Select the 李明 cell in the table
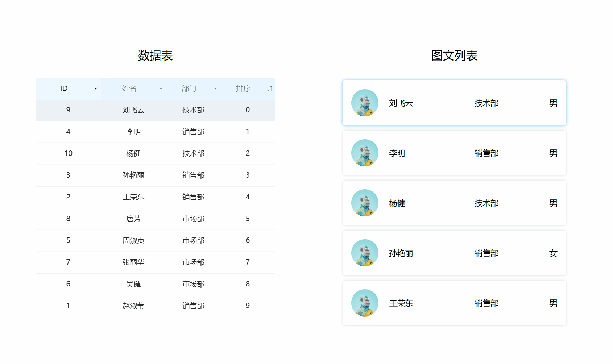Image resolution: width=613 pixels, height=364 pixels. tap(133, 132)
